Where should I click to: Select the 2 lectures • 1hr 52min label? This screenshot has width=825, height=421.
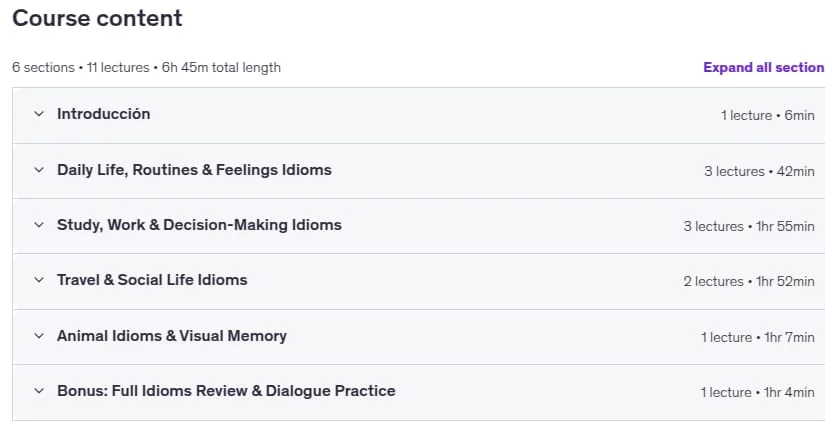point(749,282)
